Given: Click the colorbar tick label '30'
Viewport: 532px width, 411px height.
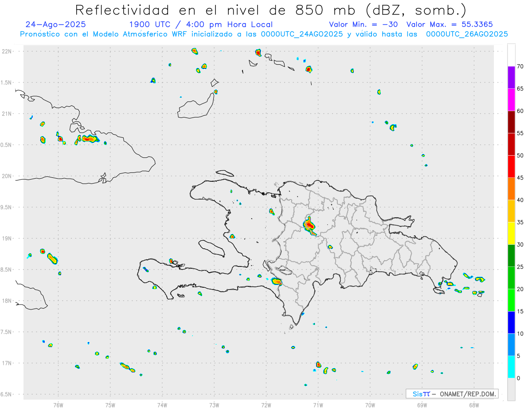Looking at the screenshot, I should [x=520, y=245].
